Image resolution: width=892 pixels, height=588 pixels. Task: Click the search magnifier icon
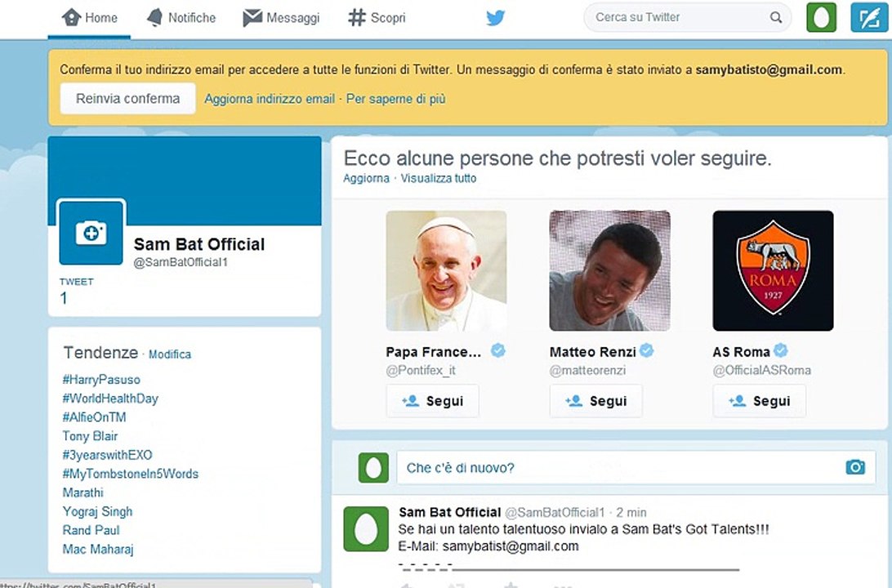pos(776,18)
